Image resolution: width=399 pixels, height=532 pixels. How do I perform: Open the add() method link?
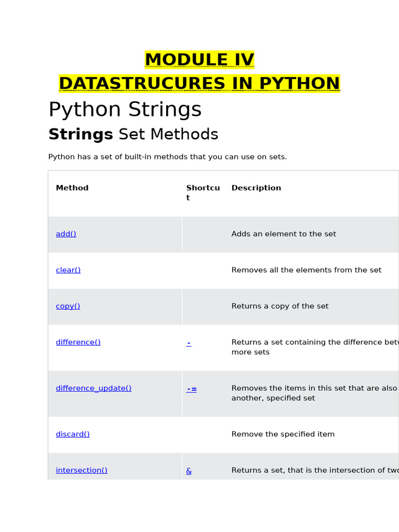click(66, 234)
